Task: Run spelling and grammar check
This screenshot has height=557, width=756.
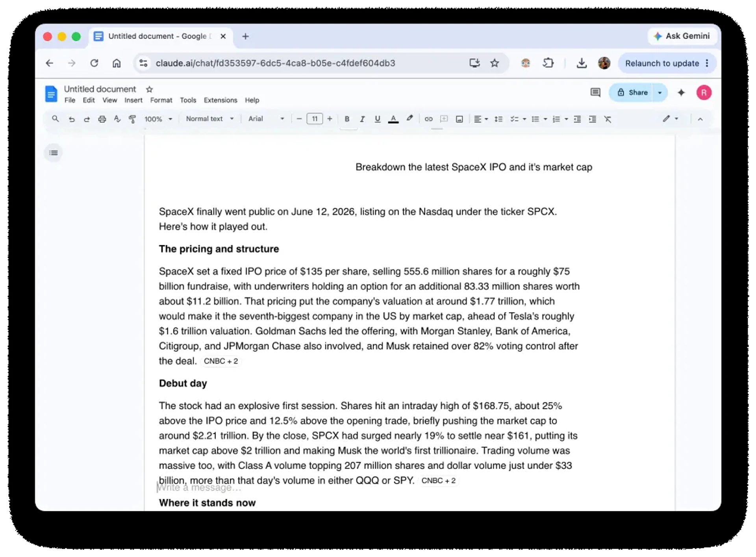Action: coord(117,119)
